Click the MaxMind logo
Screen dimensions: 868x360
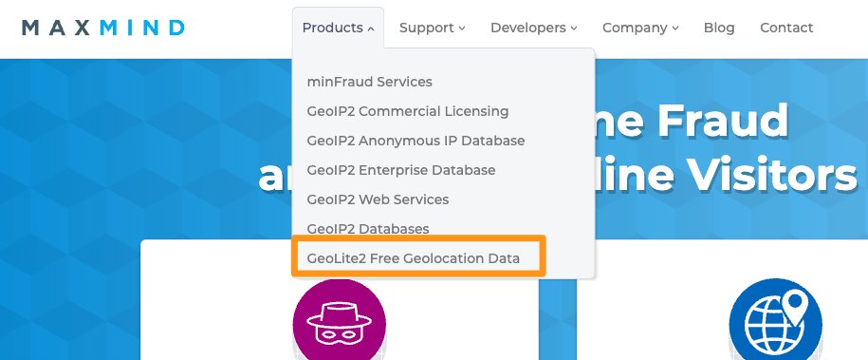point(103,28)
